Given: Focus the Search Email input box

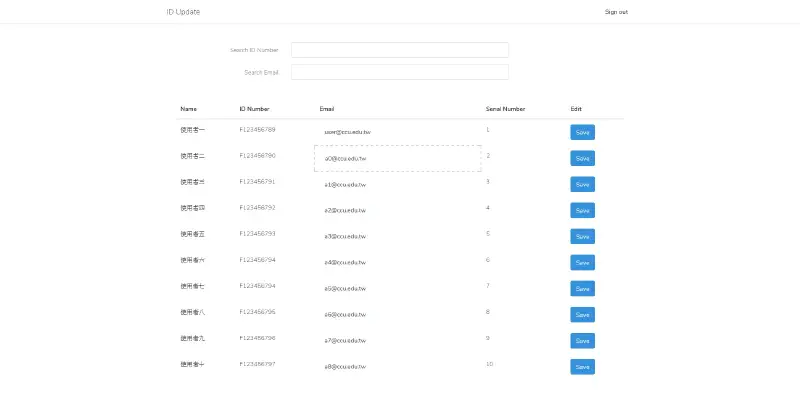Looking at the screenshot, I should (x=399, y=72).
